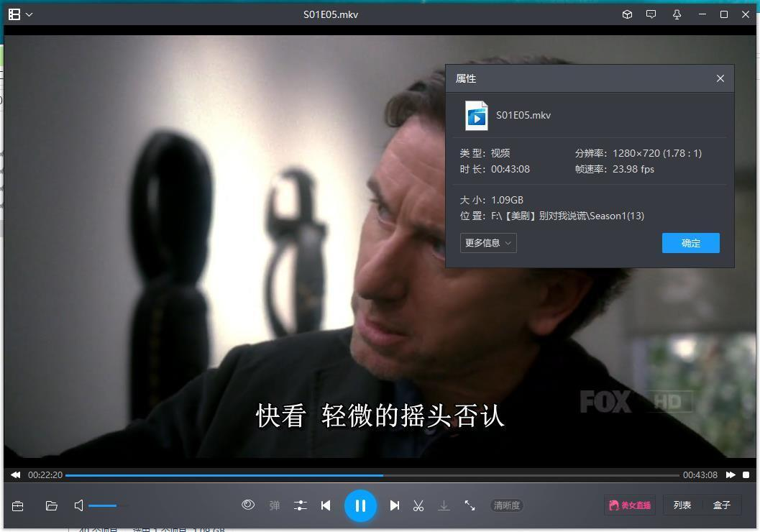This screenshot has width=760, height=532.
Task: Pause playback with the center pause button
Action: pos(361,505)
